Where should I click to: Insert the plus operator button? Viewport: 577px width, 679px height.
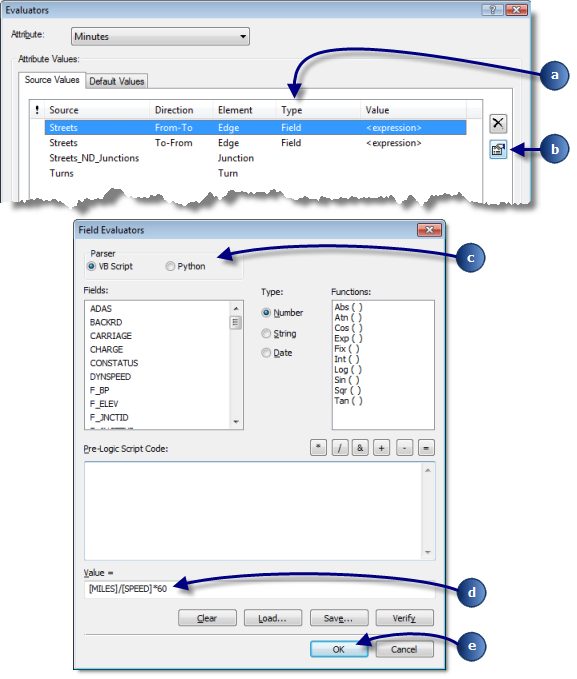point(381,448)
